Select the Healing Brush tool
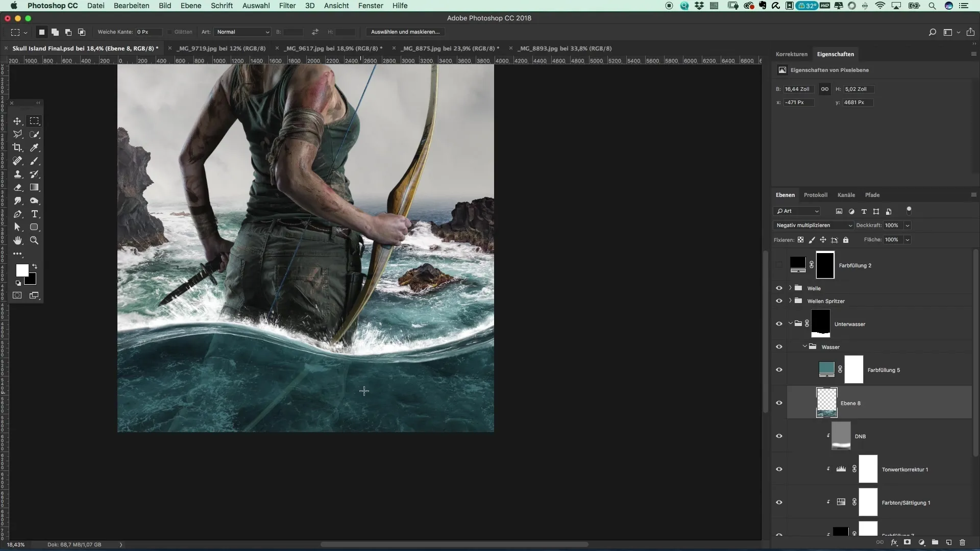 click(x=17, y=161)
